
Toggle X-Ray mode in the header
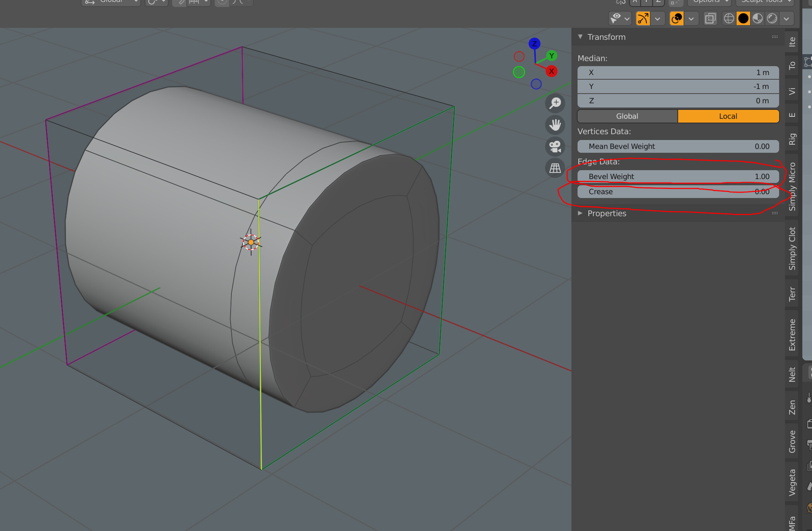[710, 18]
